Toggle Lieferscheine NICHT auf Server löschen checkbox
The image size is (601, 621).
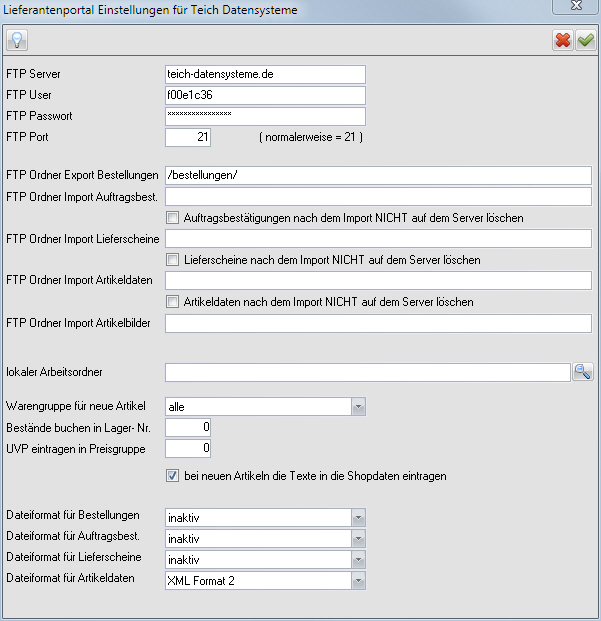pos(172,260)
